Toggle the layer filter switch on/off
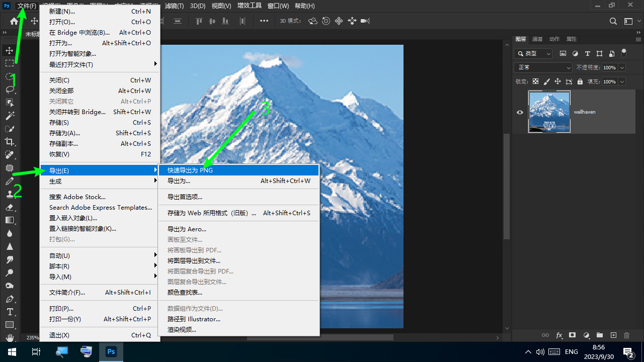The height and width of the screenshot is (362, 644). click(x=624, y=53)
